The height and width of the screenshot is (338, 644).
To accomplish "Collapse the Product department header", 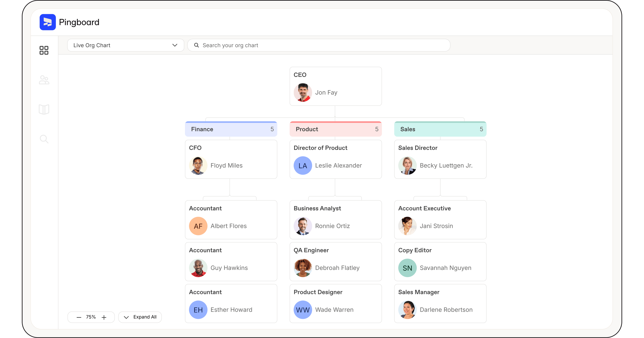I will click(335, 129).
